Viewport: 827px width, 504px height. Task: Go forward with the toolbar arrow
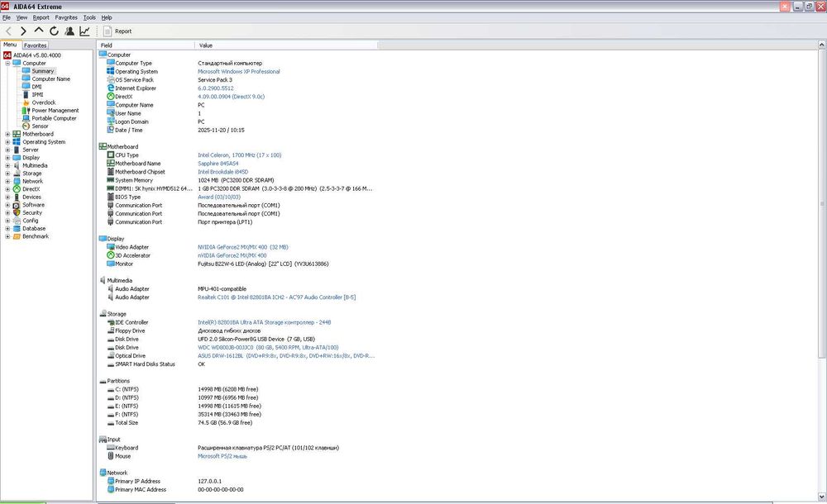[23, 31]
